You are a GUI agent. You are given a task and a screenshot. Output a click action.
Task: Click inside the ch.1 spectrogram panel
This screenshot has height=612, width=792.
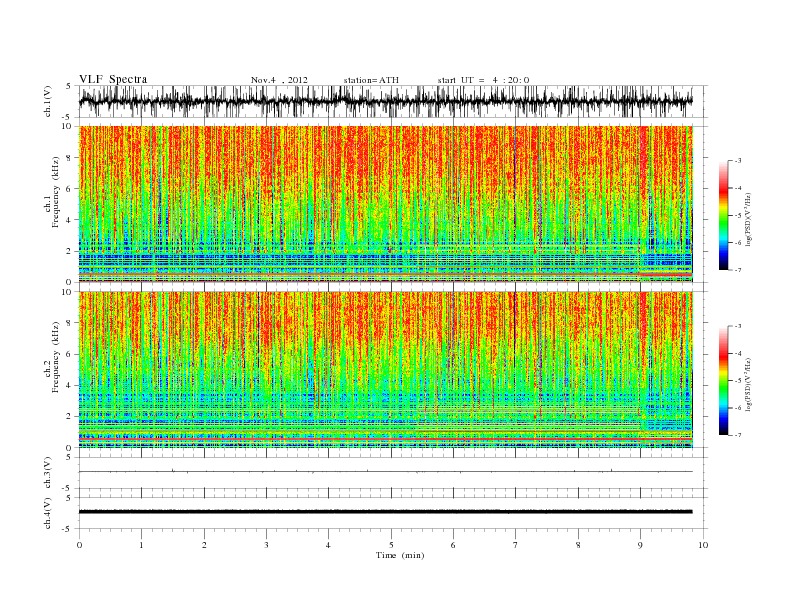click(x=386, y=204)
